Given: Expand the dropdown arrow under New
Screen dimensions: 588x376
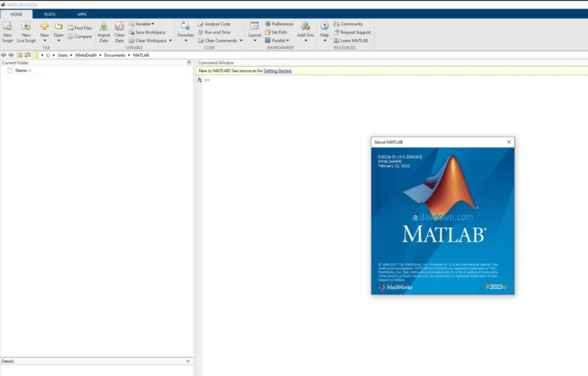Looking at the screenshot, I should point(44,41).
